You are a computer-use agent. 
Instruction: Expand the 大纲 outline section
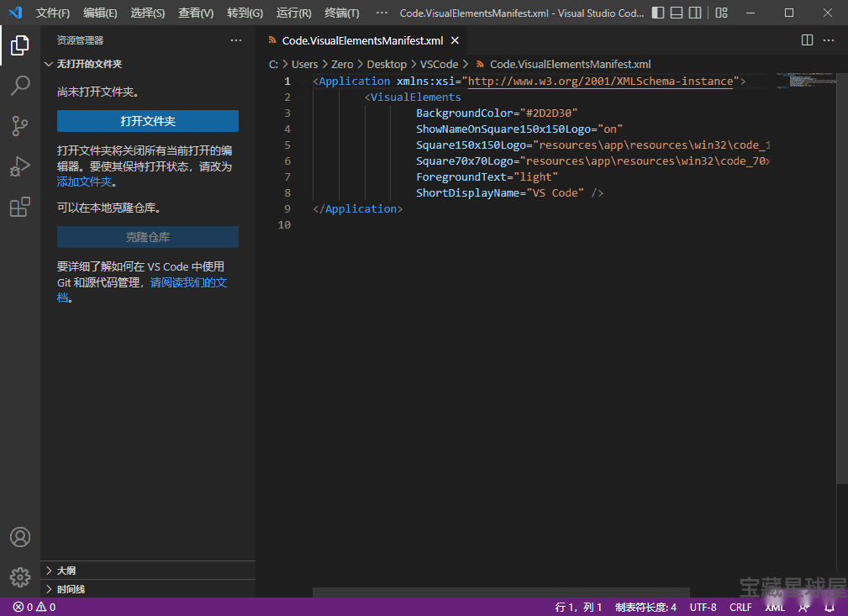click(x=148, y=571)
